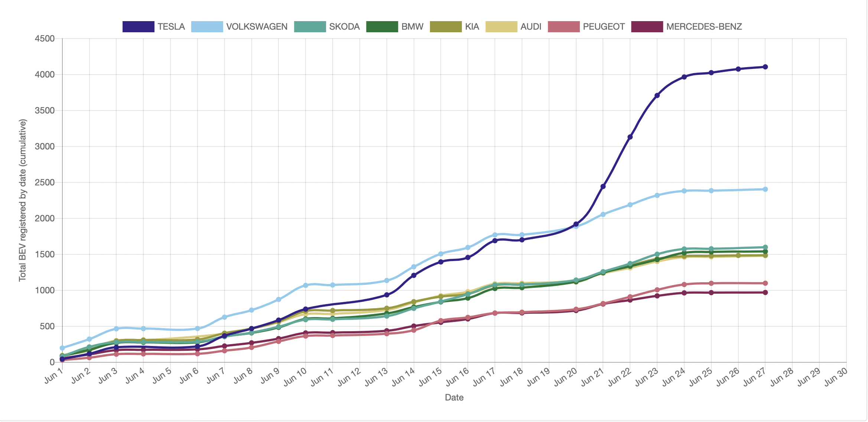
Task: Click the TESLA legend label text
Action: 171,27
